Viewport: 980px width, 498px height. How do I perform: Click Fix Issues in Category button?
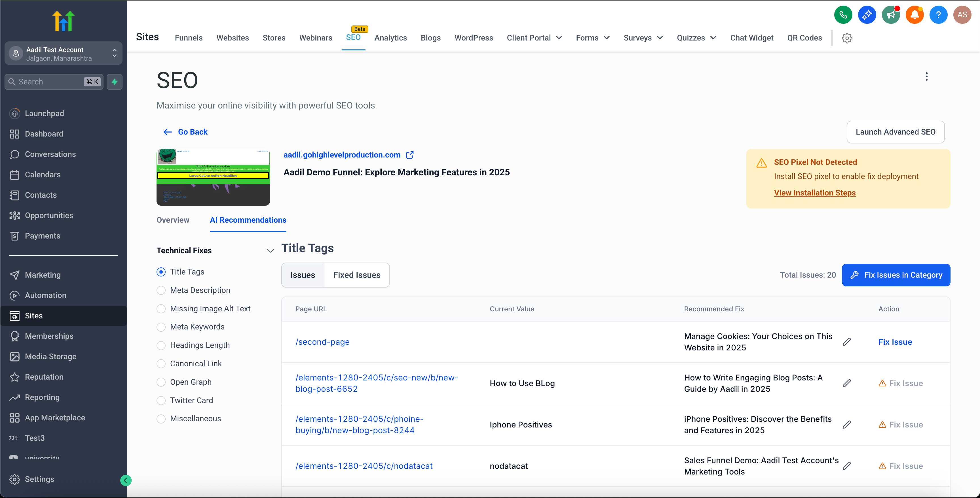coord(895,275)
